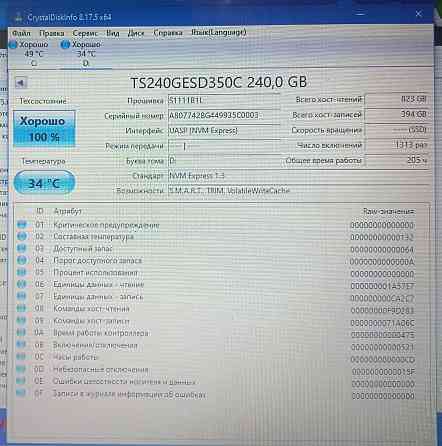442x446 pixels.
Task: Click the firmware field S1111B1L
Action: [x=224, y=100]
